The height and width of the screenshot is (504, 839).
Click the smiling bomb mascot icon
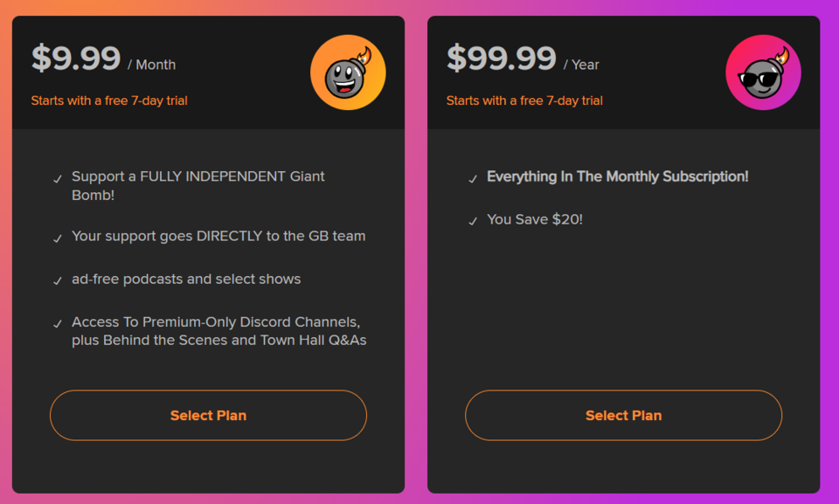348,72
